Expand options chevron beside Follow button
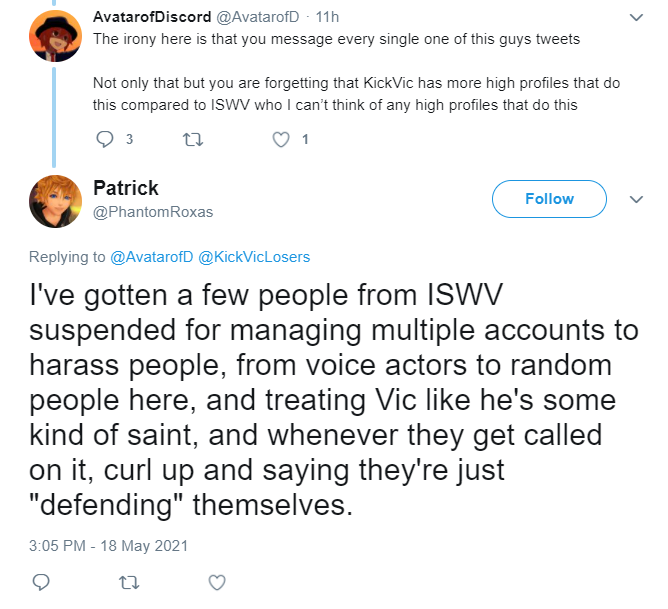 636,199
